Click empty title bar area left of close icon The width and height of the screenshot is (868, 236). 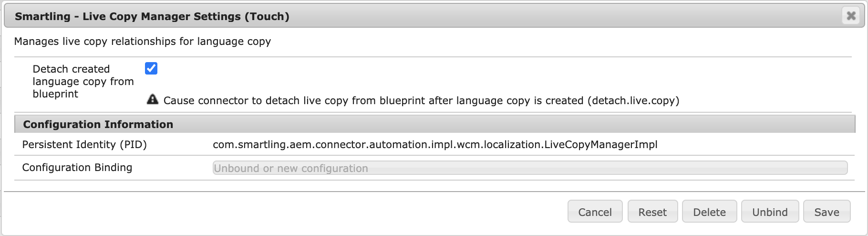point(572,16)
